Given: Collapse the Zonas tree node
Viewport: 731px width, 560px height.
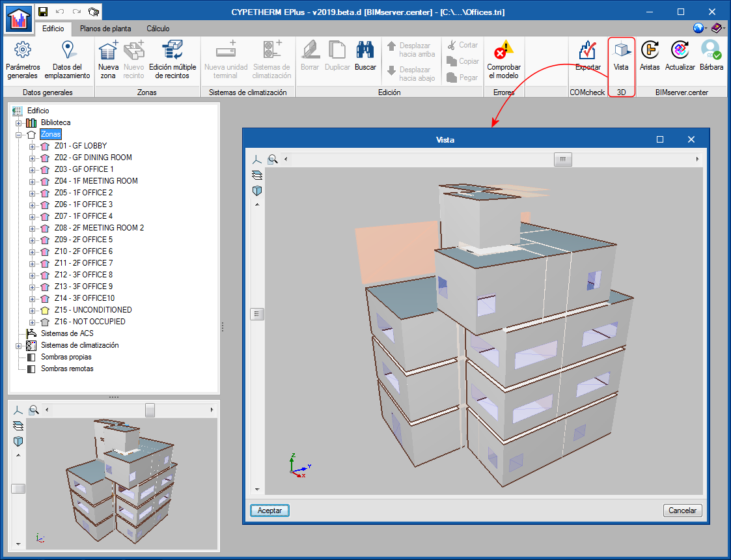Looking at the screenshot, I should click(x=19, y=135).
